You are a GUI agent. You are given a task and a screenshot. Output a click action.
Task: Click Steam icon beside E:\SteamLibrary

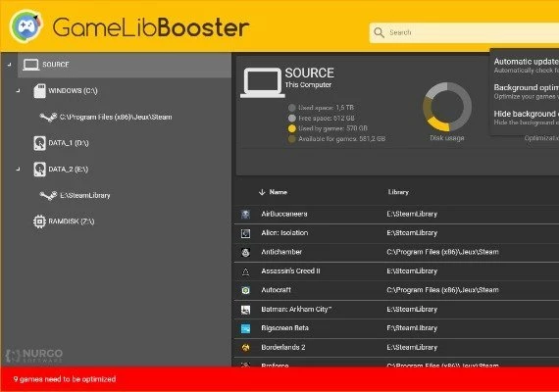(x=48, y=195)
